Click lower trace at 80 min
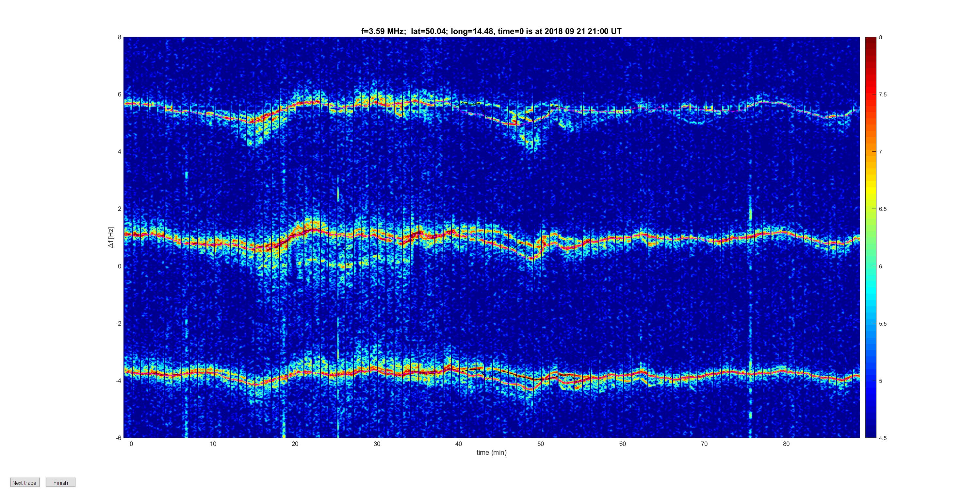The image size is (980, 492). [x=786, y=371]
